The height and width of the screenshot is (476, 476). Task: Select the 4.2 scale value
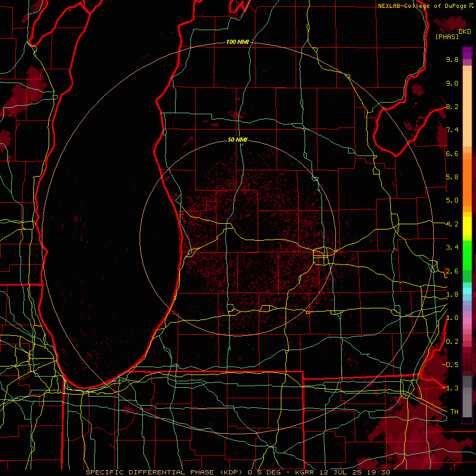pyautogui.click(x=452, y=224)
